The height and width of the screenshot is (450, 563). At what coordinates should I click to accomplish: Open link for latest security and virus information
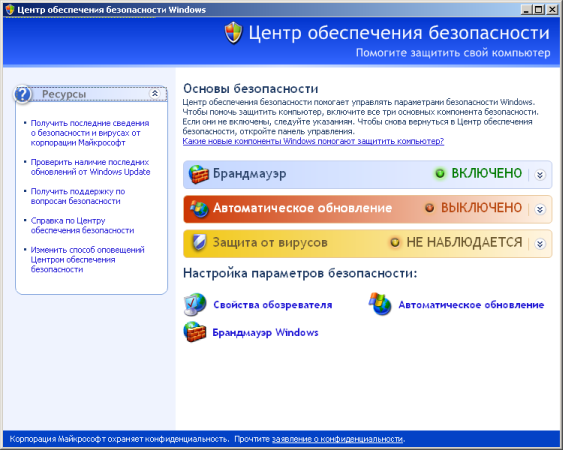pos(90,133)
